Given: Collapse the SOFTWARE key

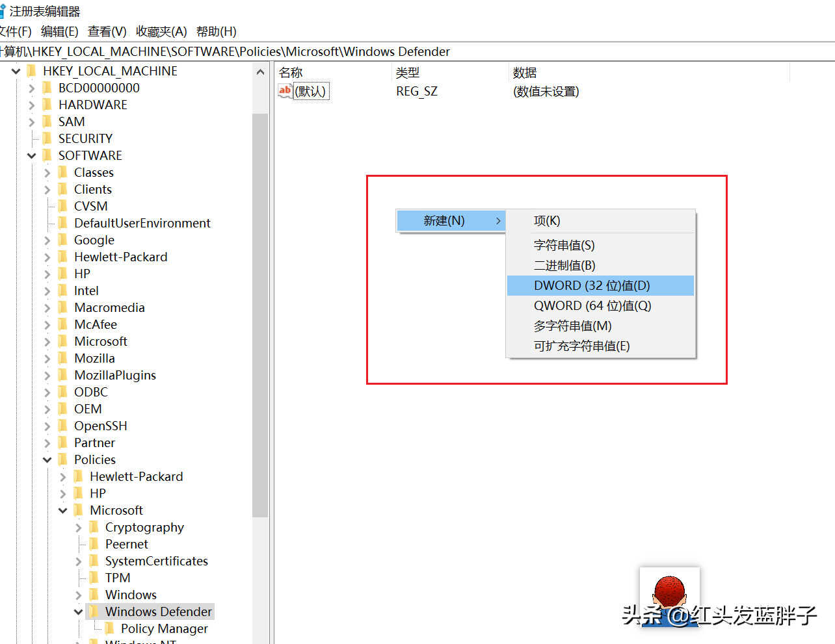Looking at the screenshot, I should 31,155.
